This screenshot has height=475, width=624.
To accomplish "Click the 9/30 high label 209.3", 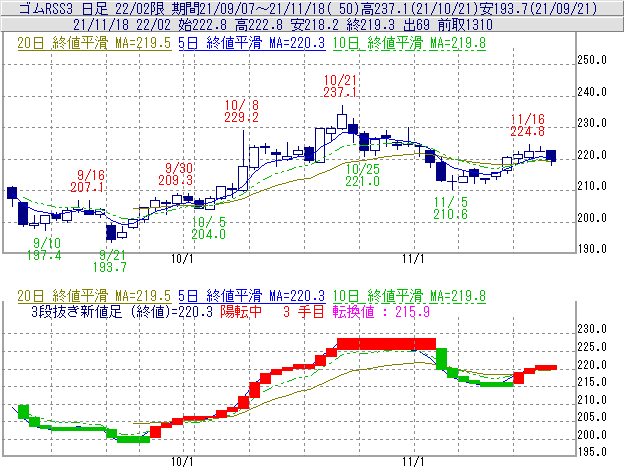I will pos(179,179).
